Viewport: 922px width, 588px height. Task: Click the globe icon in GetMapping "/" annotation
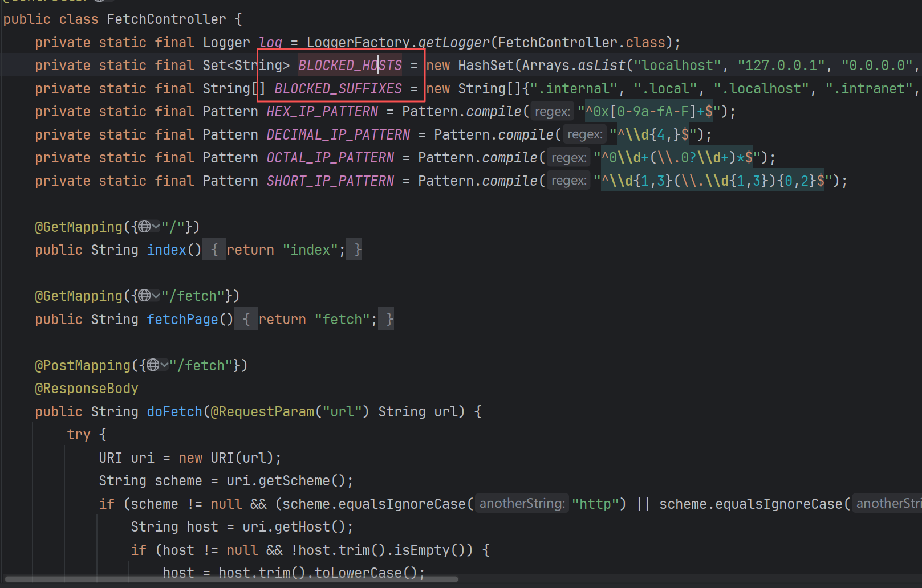pos(144,227)
